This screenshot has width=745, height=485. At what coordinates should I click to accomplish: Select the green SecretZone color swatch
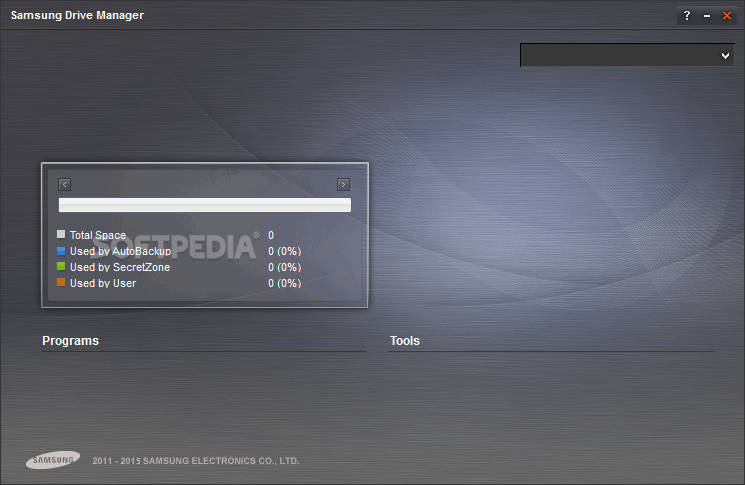(61, 266)
